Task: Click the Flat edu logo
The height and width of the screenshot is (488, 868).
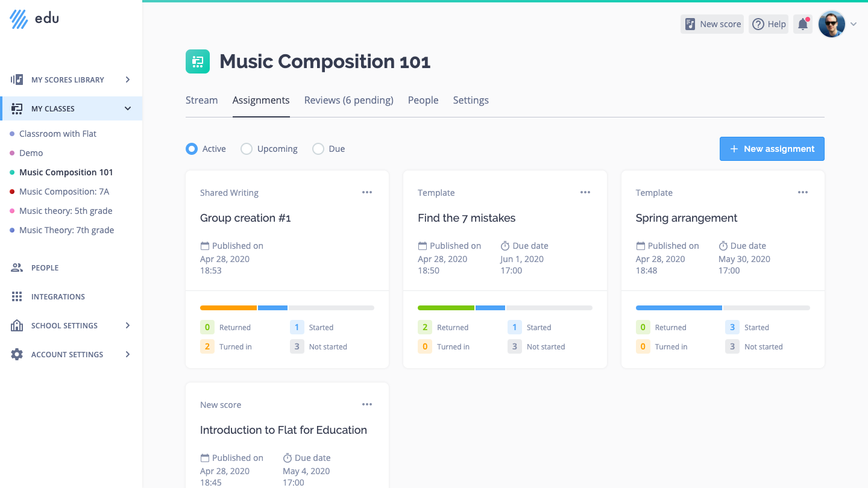Action: click(34, 19)
